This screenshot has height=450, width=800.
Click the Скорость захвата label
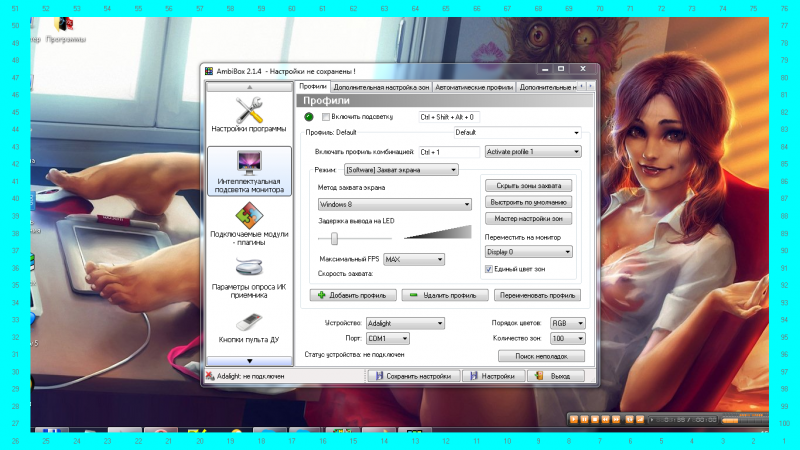coord(345,273)
